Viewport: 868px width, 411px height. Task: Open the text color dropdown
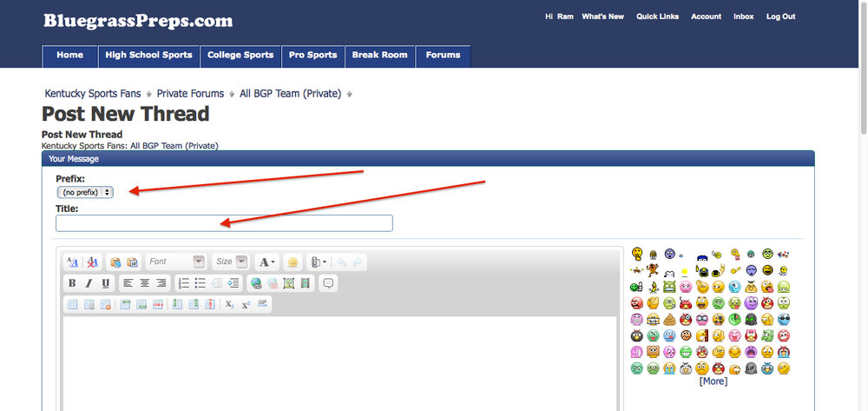point(268,262)
